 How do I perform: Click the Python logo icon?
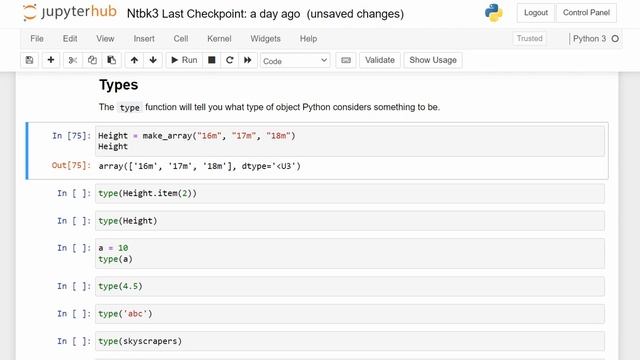pyautogui.click(x=493, y=13)
